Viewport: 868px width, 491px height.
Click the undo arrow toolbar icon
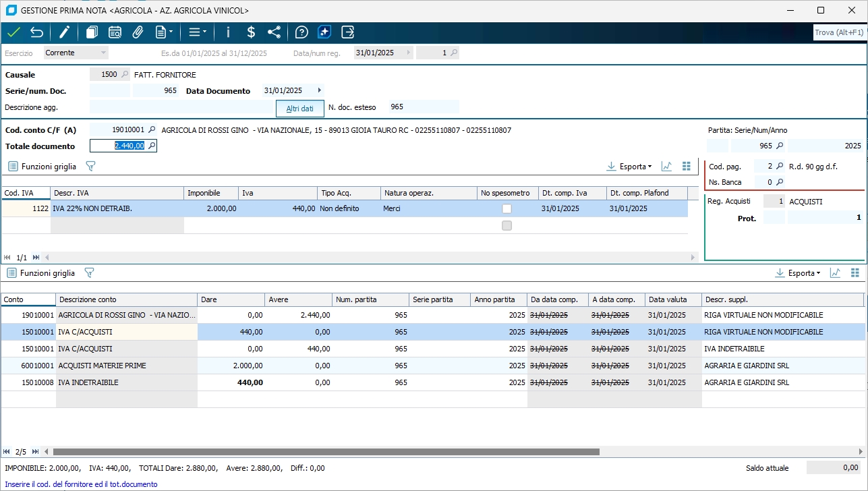(36, 32)
